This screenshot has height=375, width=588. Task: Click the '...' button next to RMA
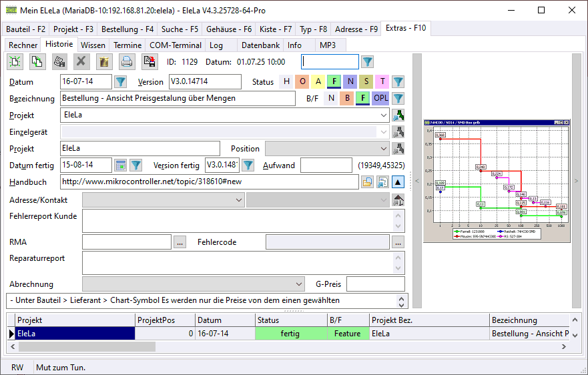click(x=180, y=242)
